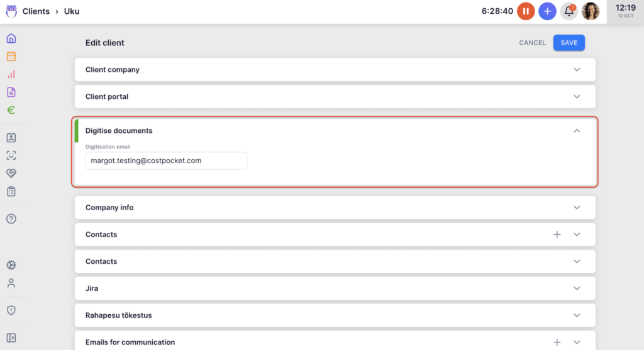This screenshot has width=644, height=350.
Task: Click the blue plus button in header
Action: [547, 11]
